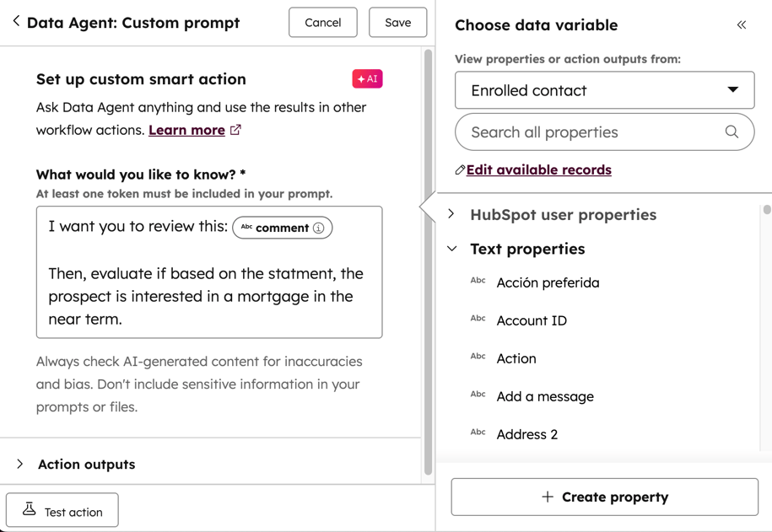Click the info icon on the comment token
This screenshot has width=772, height=532.
pyautogui.click(x=319, y=227)
